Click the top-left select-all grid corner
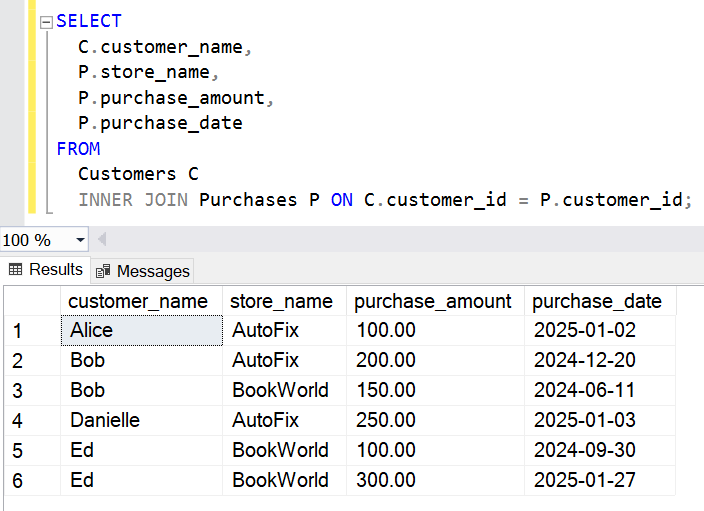This screenshot has height=511, width=704. pyautogui.click(x=30, y=301)
